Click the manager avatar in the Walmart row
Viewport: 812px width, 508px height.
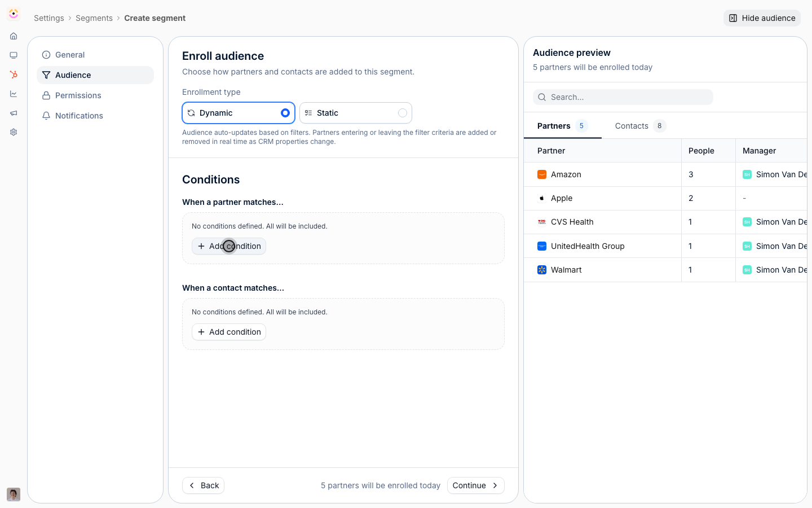(747, 270)
